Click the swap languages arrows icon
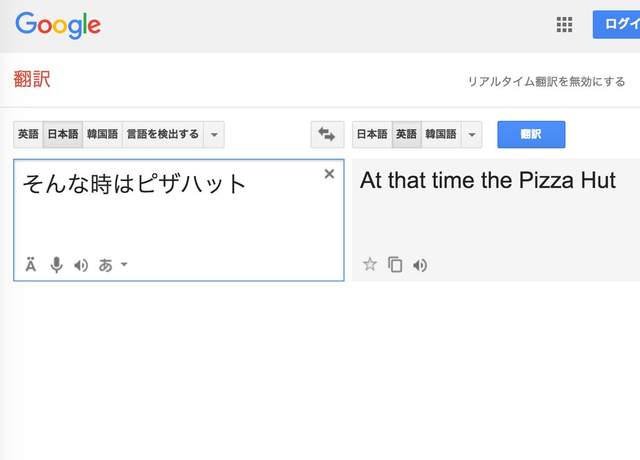This screenshot has height=460, width=640. point(326,134)
